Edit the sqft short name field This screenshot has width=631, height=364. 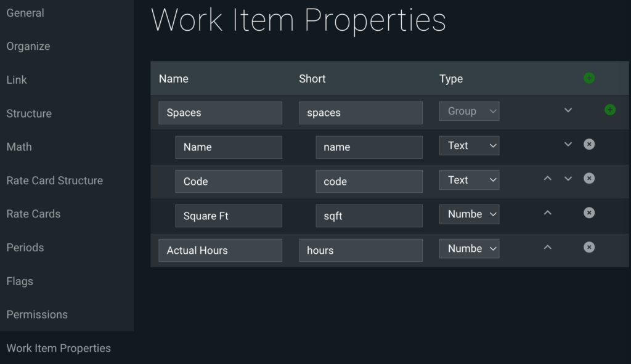369,216
